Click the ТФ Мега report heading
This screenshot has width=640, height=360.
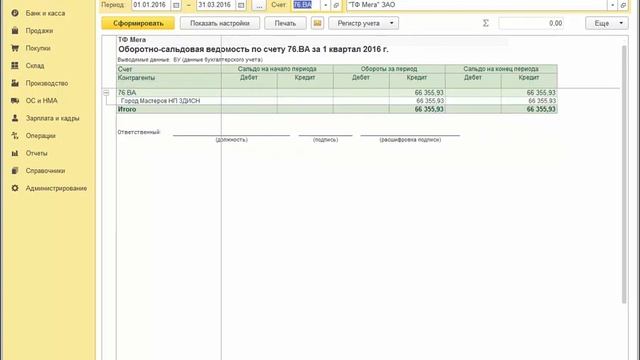coord(132,40)
